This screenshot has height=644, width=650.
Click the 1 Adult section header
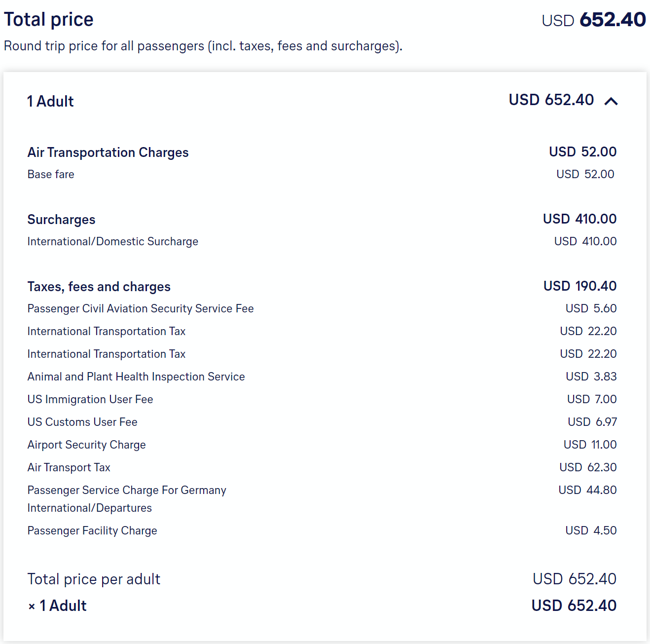point(50,101)
